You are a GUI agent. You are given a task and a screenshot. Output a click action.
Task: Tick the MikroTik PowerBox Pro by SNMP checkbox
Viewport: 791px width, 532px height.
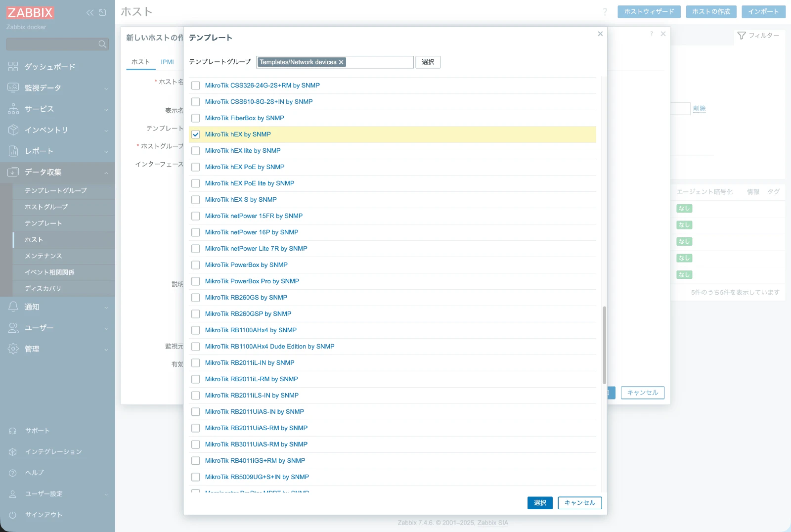pos(196,281)
